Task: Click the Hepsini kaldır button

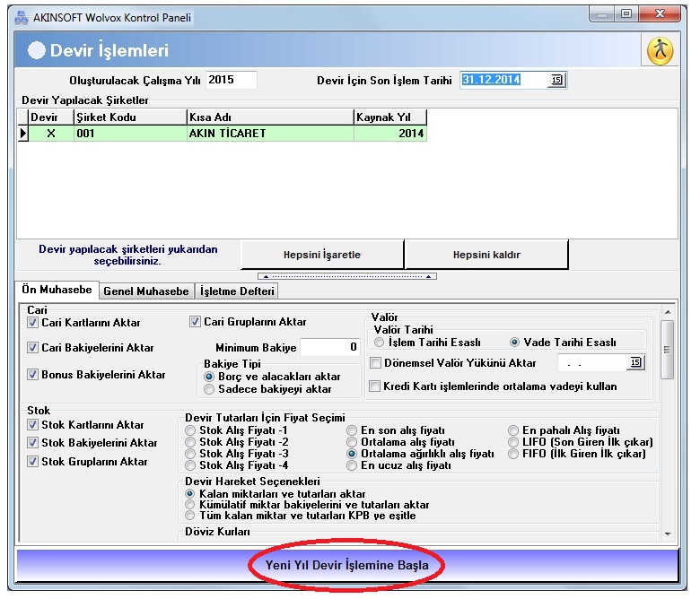Action: 486,255
